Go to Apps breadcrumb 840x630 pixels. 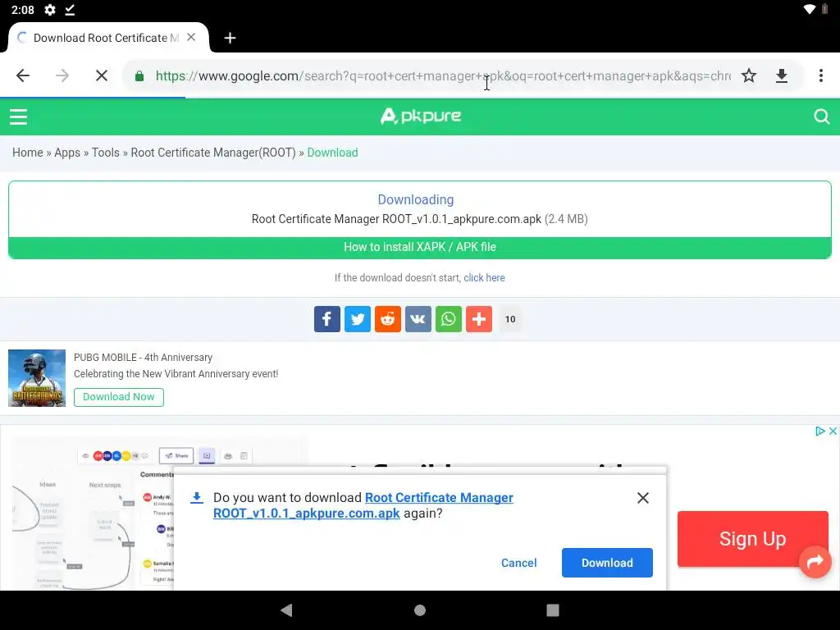(67, 153)
